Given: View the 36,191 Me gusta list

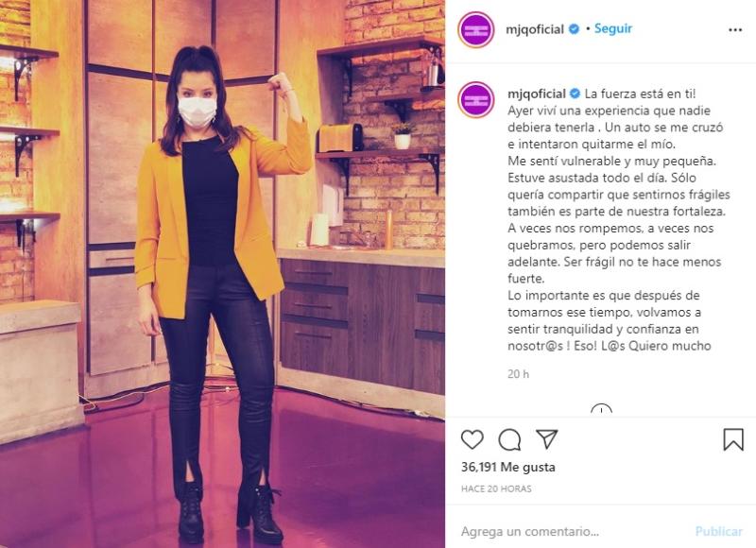Looking at the screenshot, I should [x=507, y=467].
